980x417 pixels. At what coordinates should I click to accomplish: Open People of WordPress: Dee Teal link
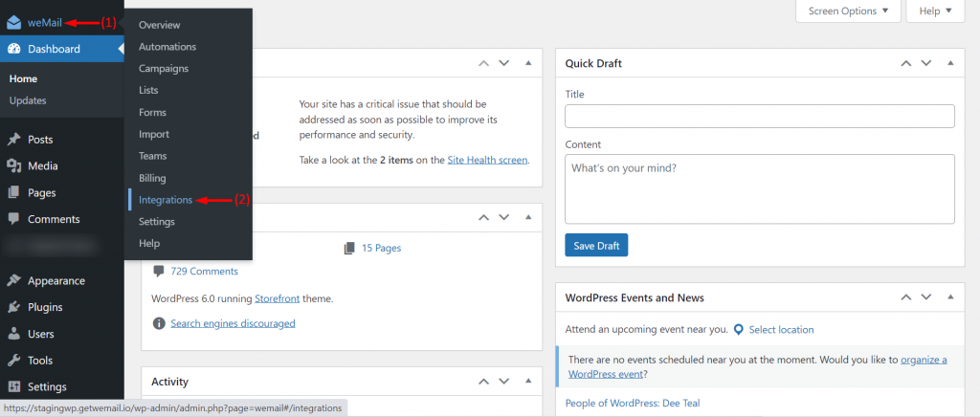[633, 404]
